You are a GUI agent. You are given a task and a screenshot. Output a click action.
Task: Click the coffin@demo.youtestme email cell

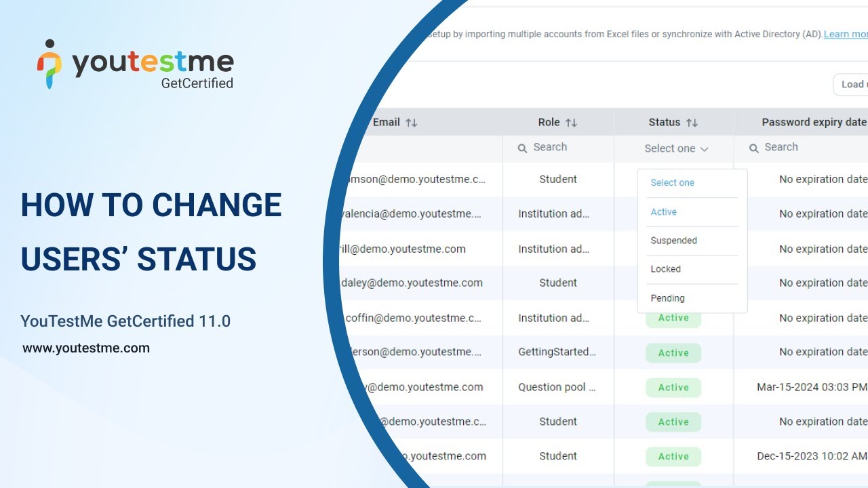coord(414,318)
